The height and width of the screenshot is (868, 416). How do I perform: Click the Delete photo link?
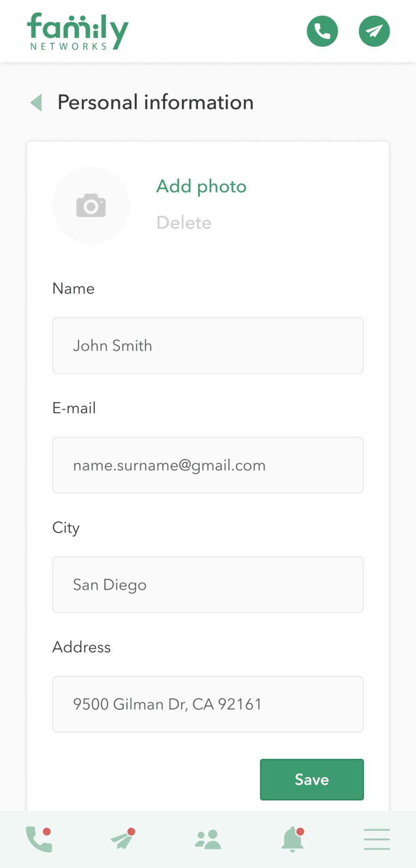tap(184, 223)
